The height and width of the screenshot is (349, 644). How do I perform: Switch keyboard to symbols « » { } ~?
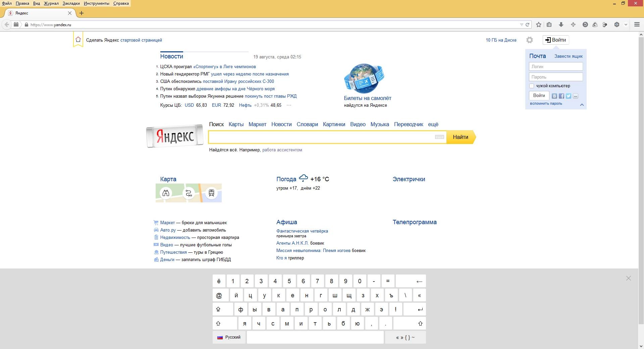click(x=406, y=337)
